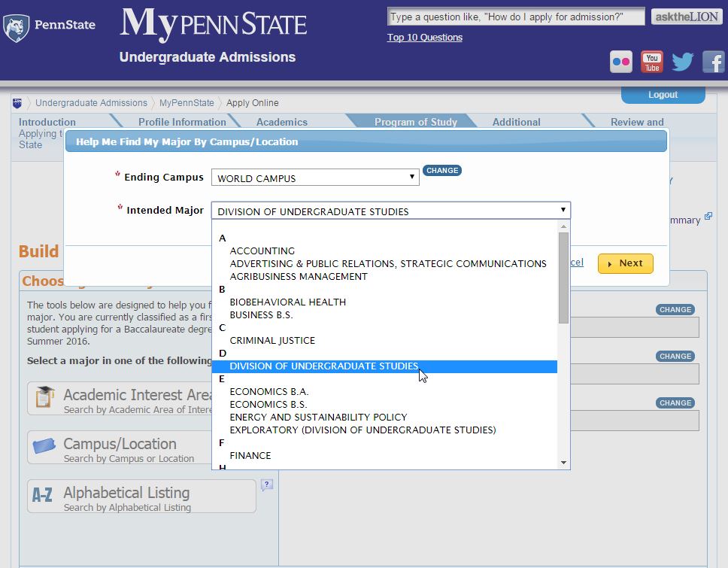Click the first CHANGE button in right panel
The width and height of the screenshot is (728, 568).
pos(675,309)
